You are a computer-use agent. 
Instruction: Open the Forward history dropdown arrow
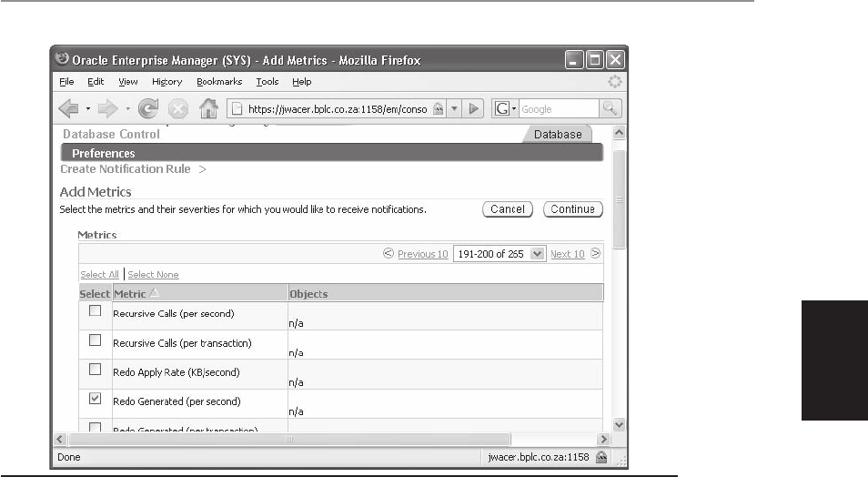pyautogui.click(x=127, y=108)
